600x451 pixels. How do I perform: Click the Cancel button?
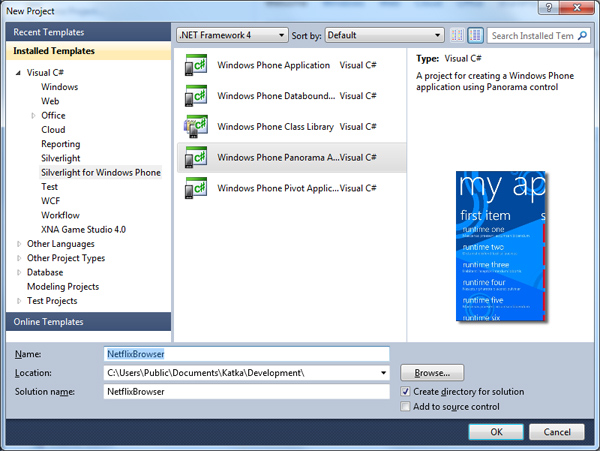tap(557, 432)
